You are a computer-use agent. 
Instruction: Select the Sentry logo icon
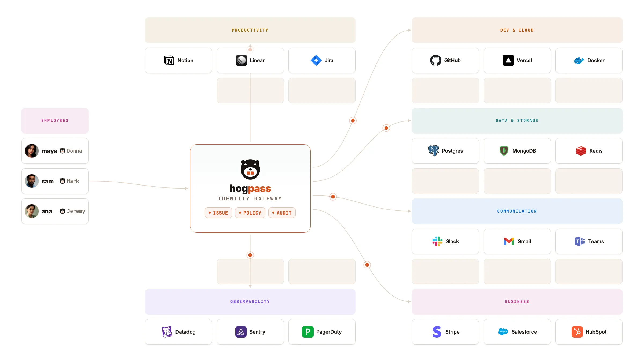[x=241, y=332]
